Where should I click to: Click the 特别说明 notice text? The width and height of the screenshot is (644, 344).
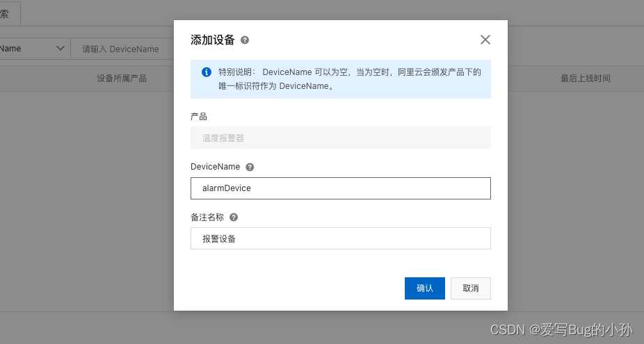point(350,79)
